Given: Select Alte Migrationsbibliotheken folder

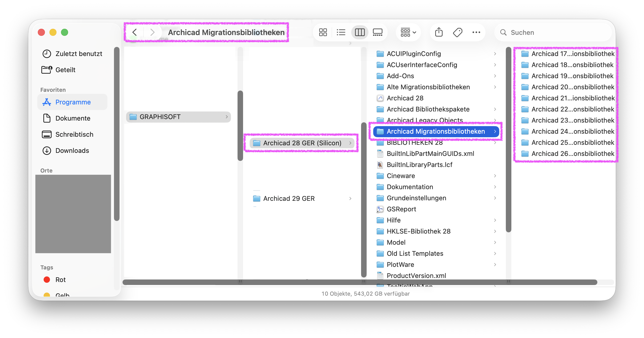Looking at the screenshot, I should [436, 87].
